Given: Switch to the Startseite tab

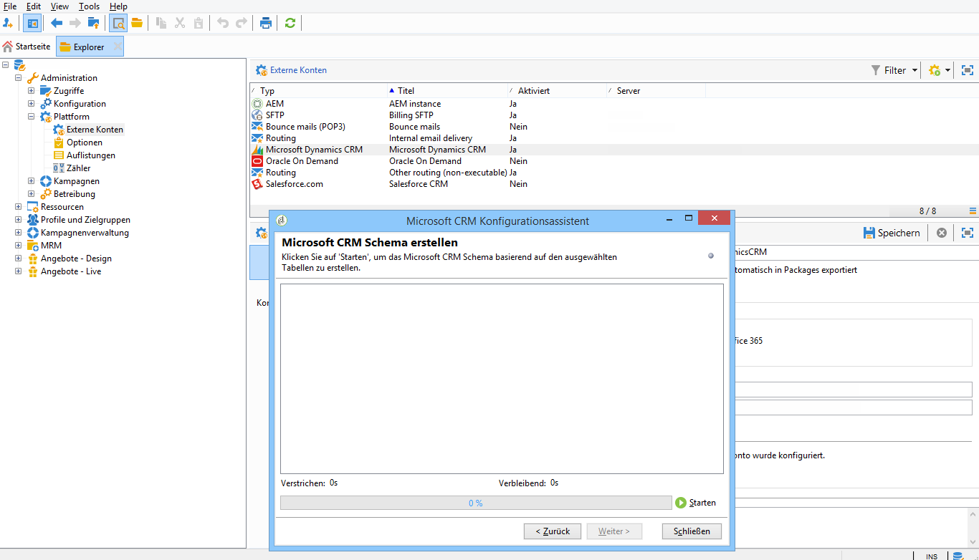Looking at the screenshot, I should coord(27,47).
